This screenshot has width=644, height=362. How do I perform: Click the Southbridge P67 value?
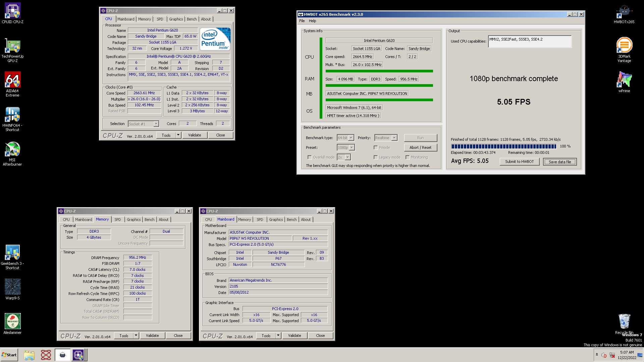pos(278,258)
